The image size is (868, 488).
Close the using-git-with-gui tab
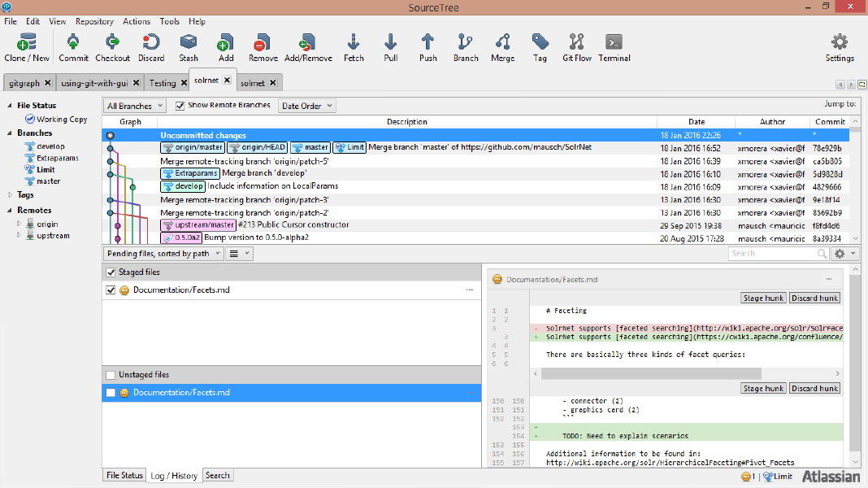coord(137,82)
